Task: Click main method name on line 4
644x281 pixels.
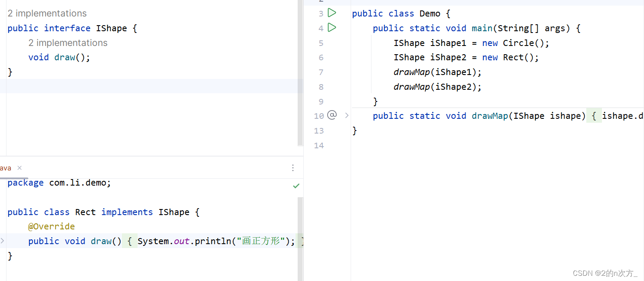Action: [482, 29]
